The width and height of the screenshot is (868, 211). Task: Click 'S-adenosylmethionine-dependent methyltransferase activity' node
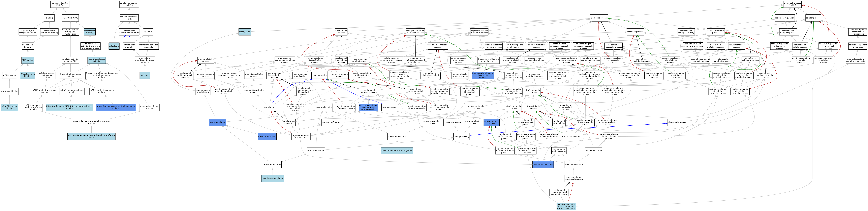click(102, 75)
